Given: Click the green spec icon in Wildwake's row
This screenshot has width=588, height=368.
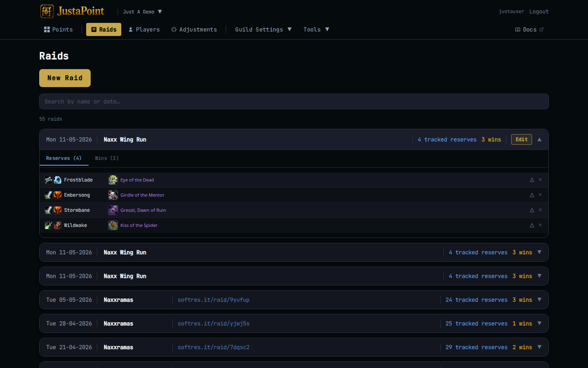Looking at the screenshot, I should click(x=49, y=225).
